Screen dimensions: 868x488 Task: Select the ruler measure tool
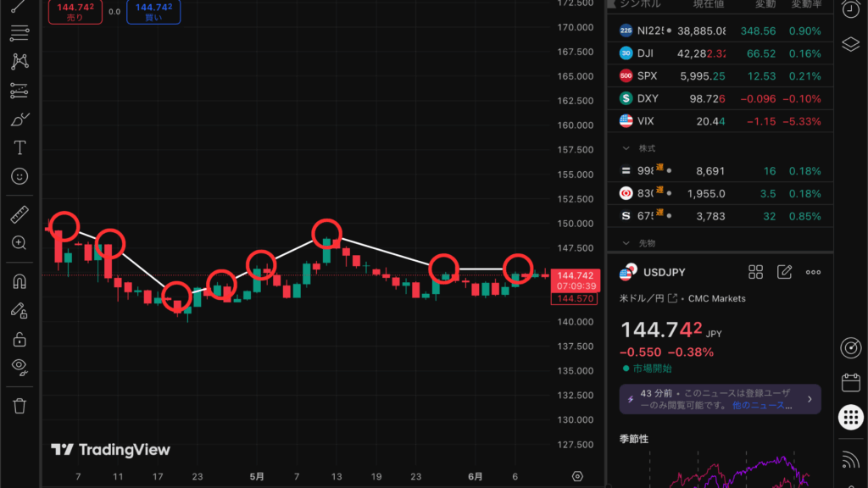pyautogui.click(x=19, y=214)
